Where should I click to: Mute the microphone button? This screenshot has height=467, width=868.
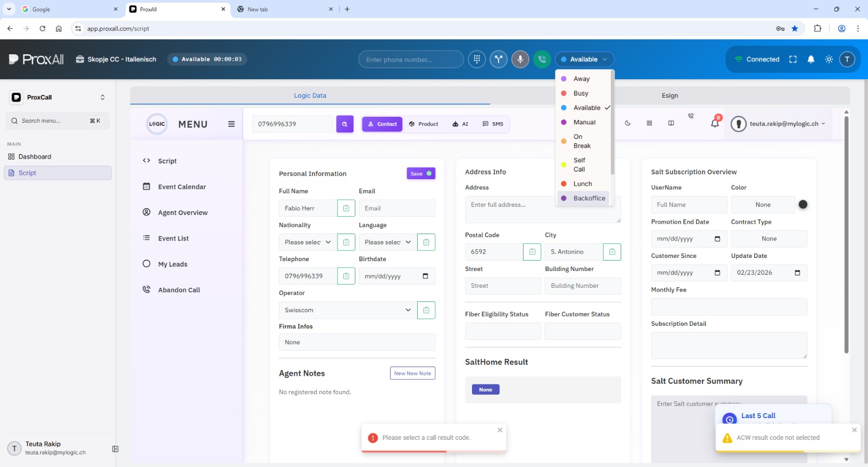pyautogui.click(x=520, y=59)
